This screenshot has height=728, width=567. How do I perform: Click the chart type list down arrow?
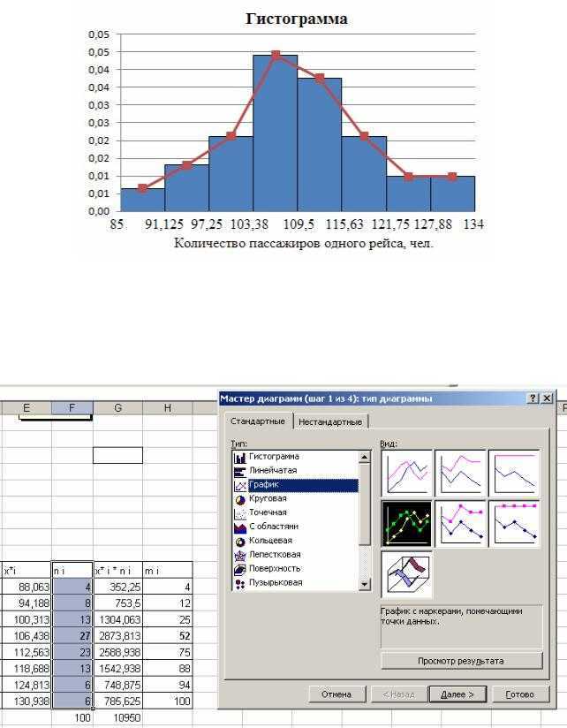coord(365,585)
